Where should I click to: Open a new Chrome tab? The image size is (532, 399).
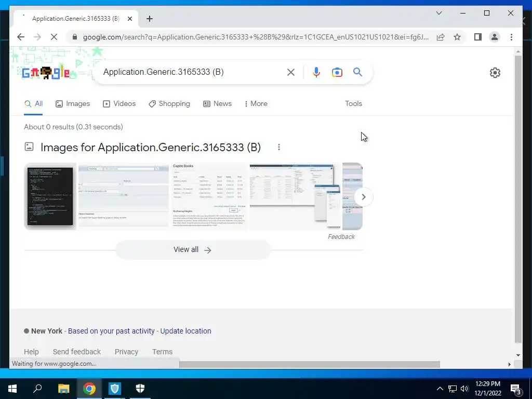click(149, 19)
